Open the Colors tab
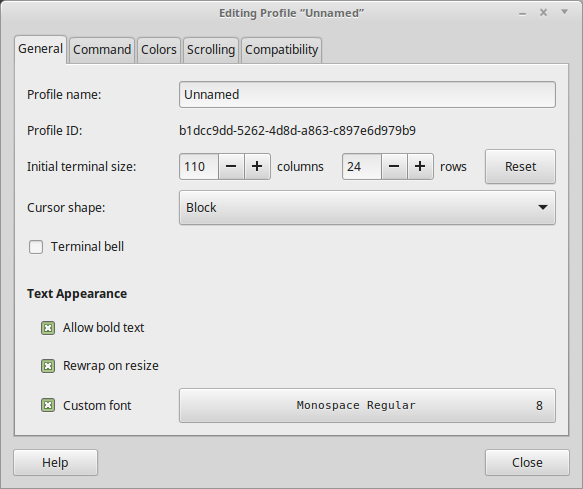The image size is (583, 489). click(159, 50)
